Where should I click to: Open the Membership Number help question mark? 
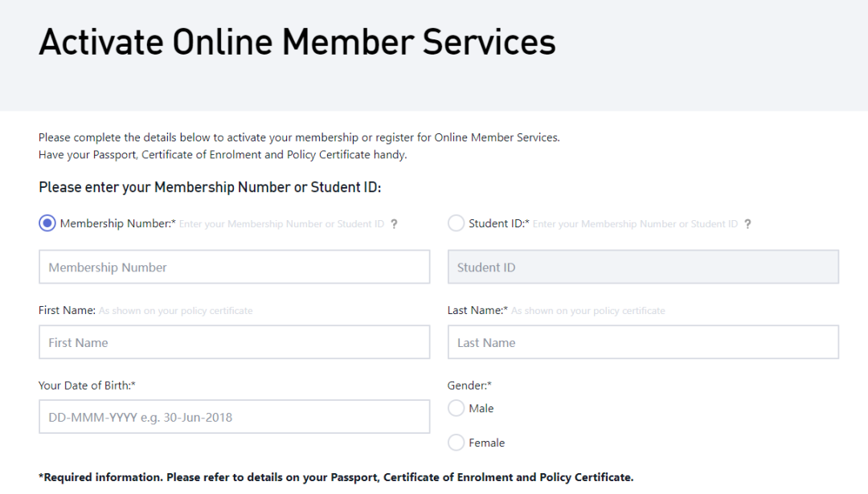click(394, 224)
